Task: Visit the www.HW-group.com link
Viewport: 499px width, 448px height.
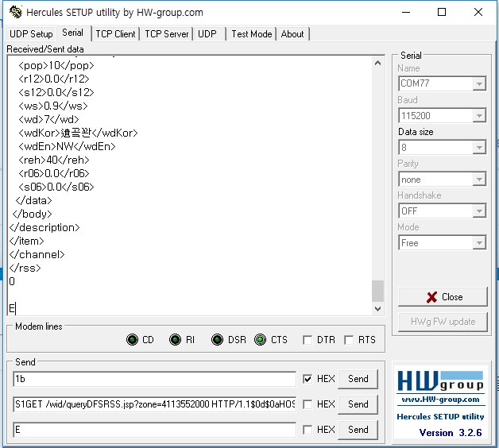Action: click(x=440, y=400)
